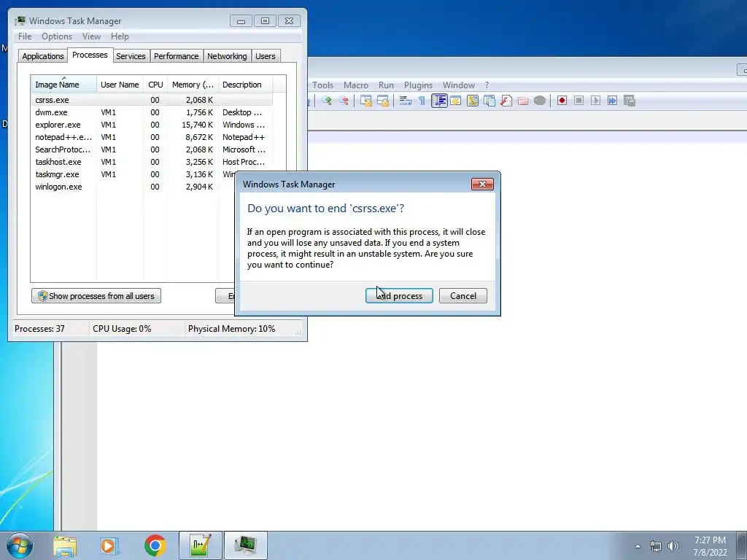The height and width of the screenshot is (560, 747).
Task: Close the csrss.exe confirmation dialog with X
Action: [x=482, y=184]
